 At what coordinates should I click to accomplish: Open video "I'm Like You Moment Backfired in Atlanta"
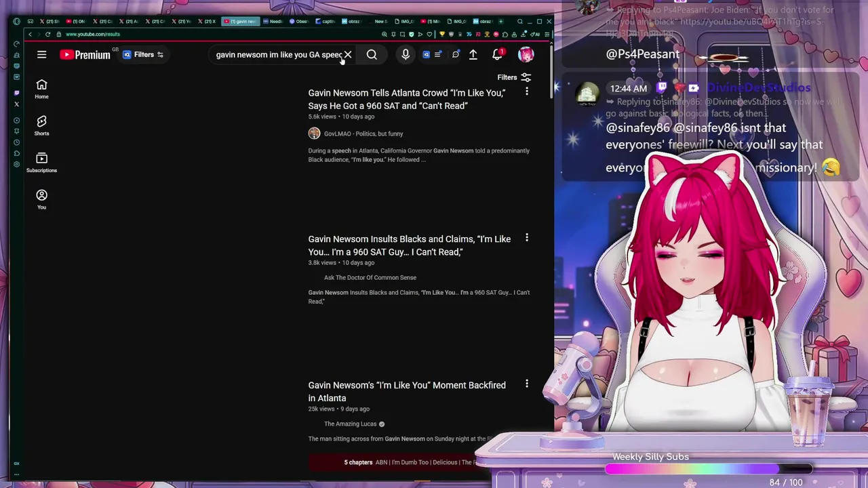[407, 392]
